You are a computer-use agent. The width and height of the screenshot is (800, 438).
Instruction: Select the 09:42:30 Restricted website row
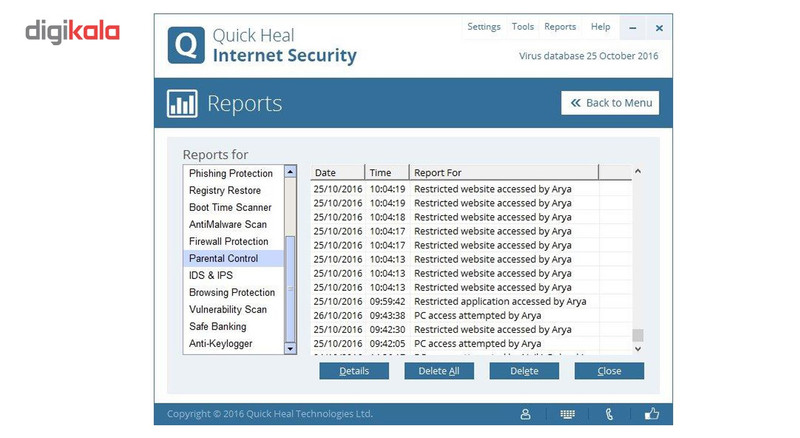(x=471, y=330)
